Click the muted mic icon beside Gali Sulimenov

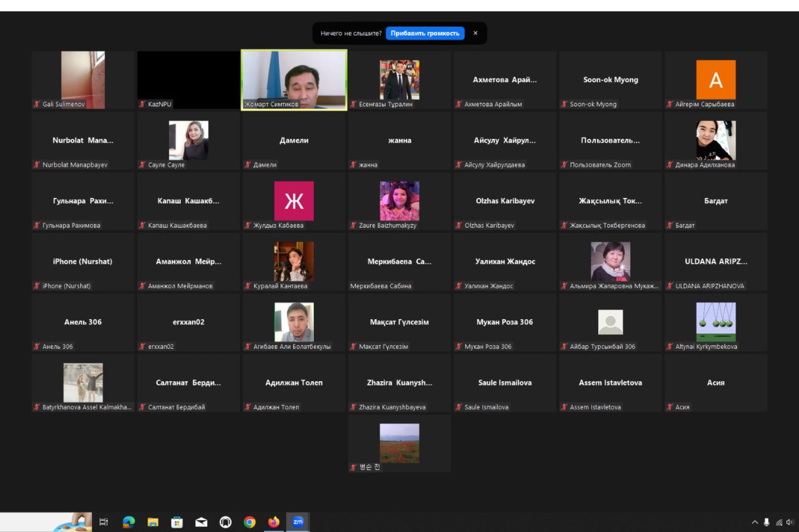click(37, 104)
